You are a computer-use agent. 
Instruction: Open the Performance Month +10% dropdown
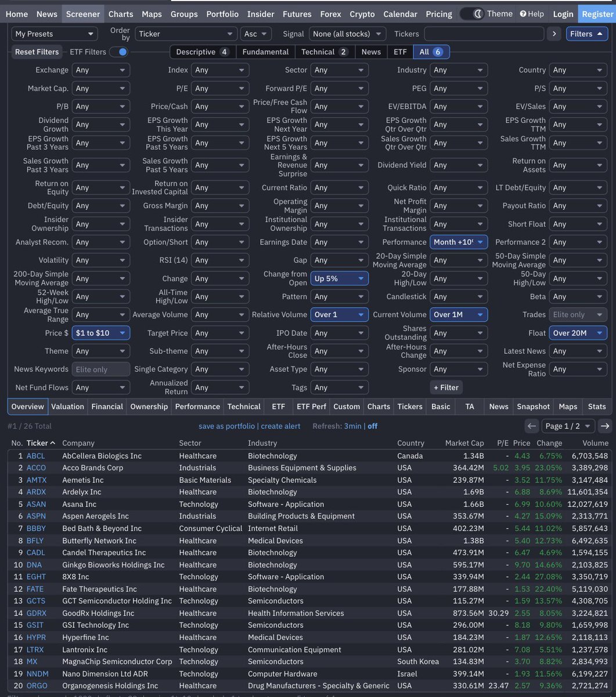tap(459, 242)
